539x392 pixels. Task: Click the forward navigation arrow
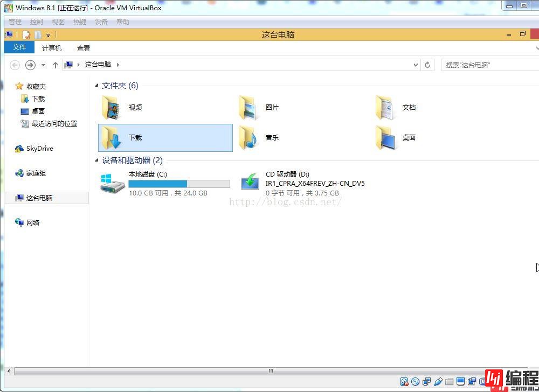pyautogui.click(x=30, y=65)
